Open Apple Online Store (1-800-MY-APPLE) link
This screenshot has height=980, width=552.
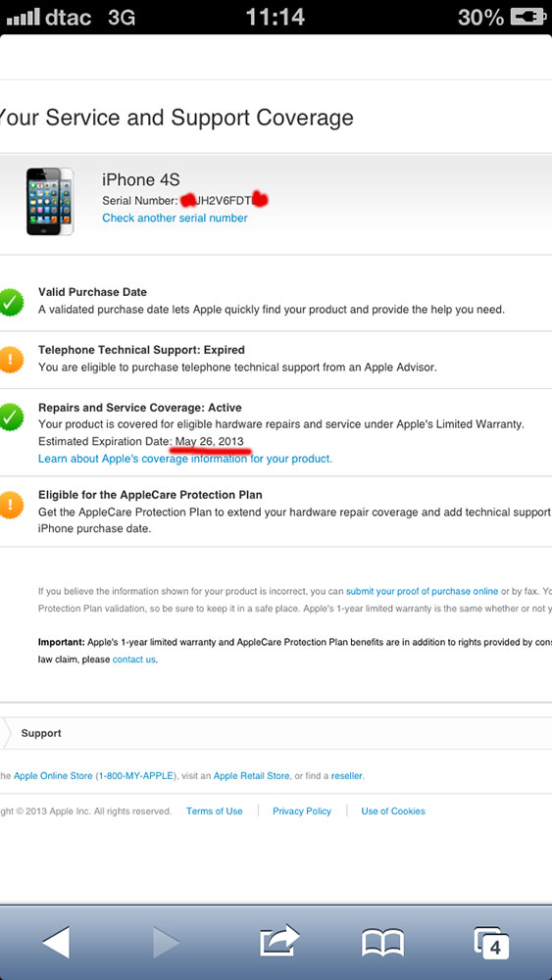click(96, 775)
